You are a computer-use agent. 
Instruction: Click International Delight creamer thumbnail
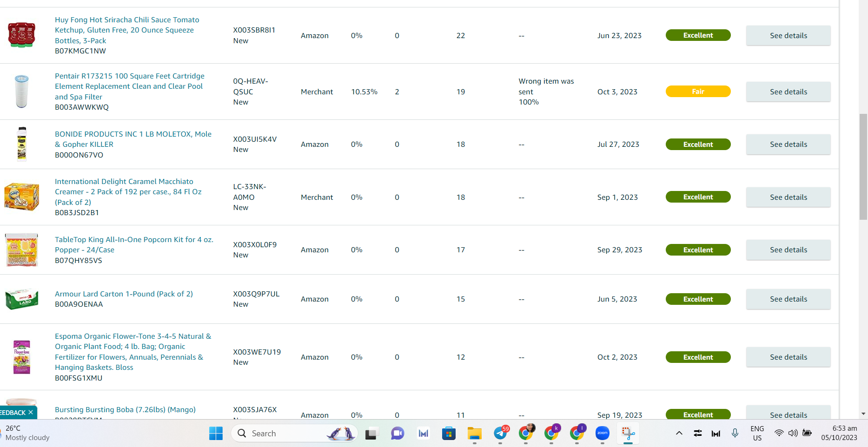point(21,197)
